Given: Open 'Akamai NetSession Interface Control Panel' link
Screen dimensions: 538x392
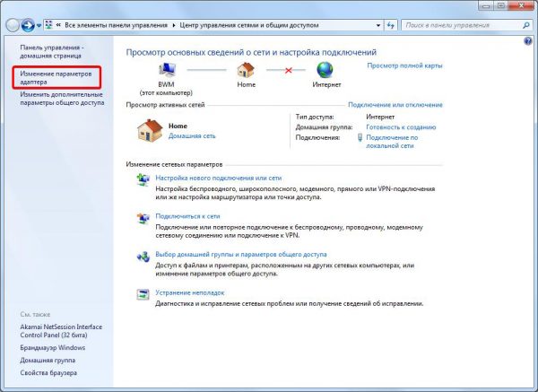Looking at the screenshot, I should (x=61, y=331).
